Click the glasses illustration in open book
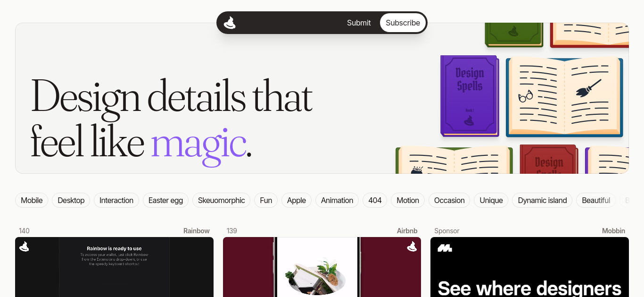Screen dimensions: 644x297 (x=526, y=96)
